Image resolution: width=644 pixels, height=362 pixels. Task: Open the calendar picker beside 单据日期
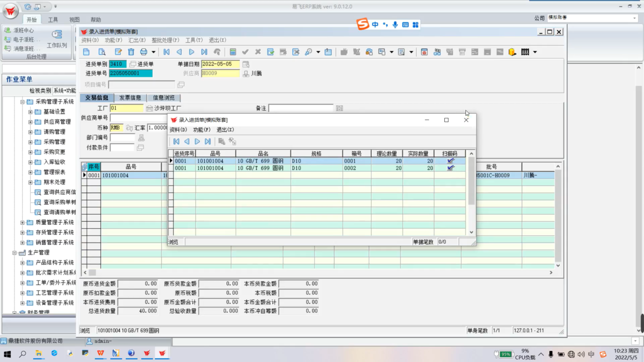point(246,64)
